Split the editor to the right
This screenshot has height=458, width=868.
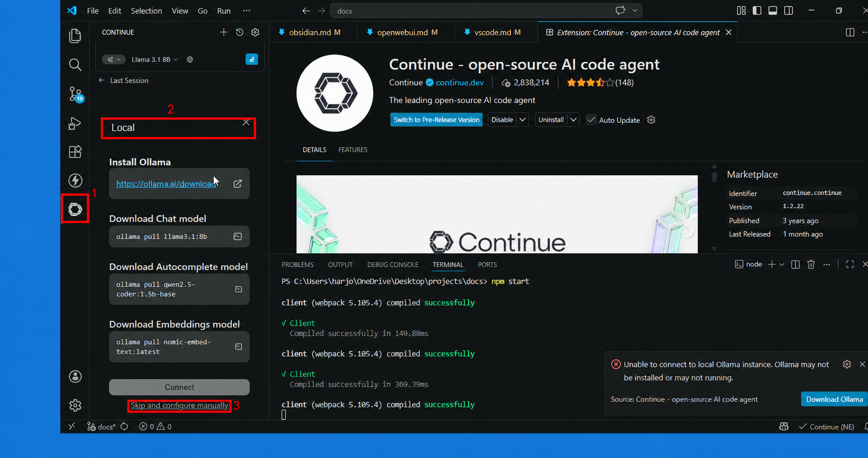tap(850, 32)
